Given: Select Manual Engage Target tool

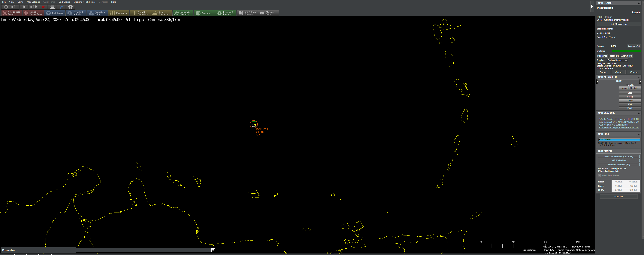Looking at the screenshot, I should [x=34, y=13].
